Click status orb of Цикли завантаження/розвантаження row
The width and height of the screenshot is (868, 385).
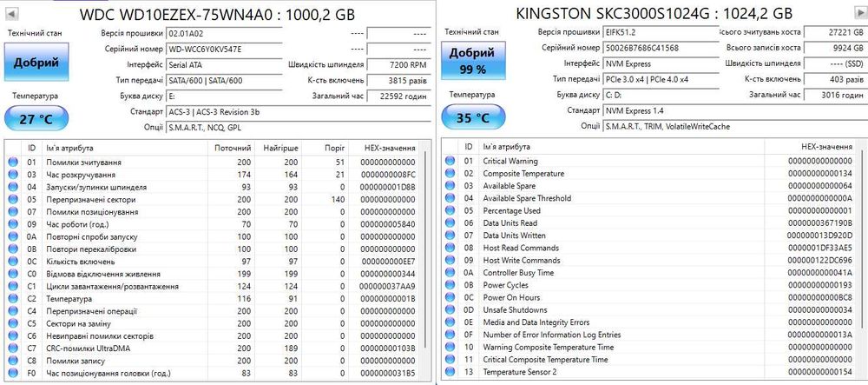(x=13, y=287)
